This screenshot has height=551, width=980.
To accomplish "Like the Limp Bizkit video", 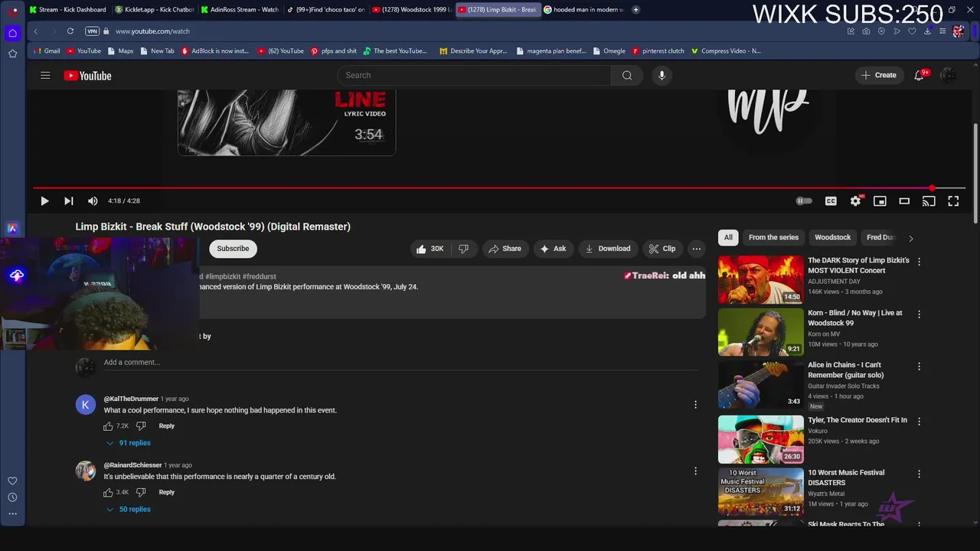I will (x=430, y=249).
